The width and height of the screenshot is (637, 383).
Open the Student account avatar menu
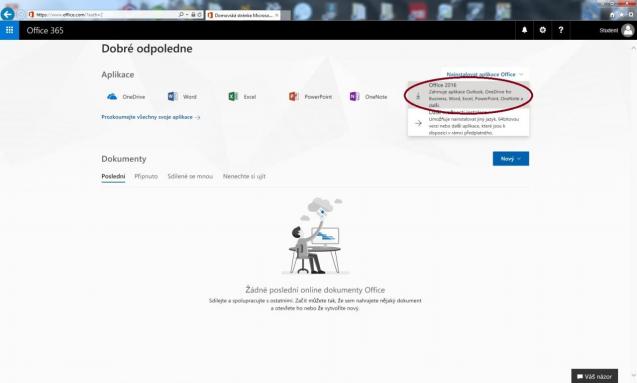628,30
